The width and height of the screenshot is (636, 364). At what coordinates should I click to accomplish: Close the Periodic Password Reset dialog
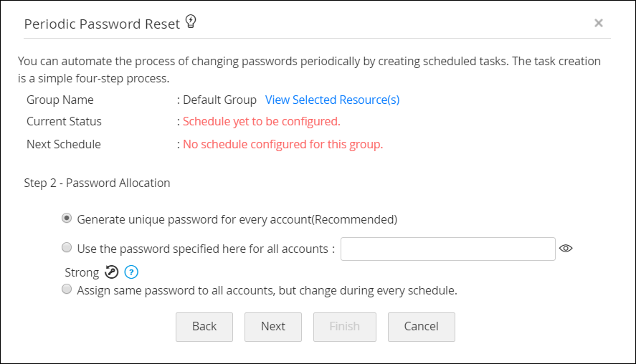[x=598, y=23]
